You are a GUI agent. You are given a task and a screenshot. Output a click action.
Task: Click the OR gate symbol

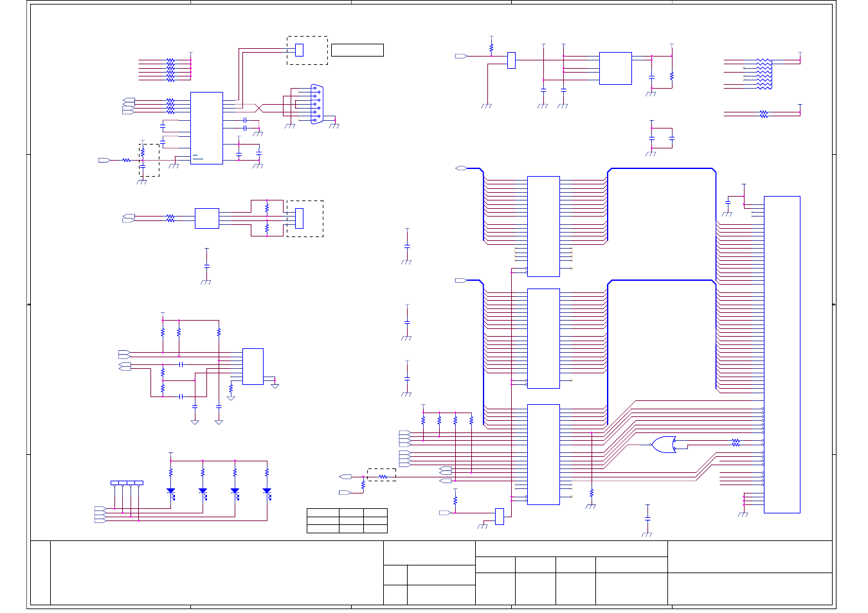[x=664, y=444]
